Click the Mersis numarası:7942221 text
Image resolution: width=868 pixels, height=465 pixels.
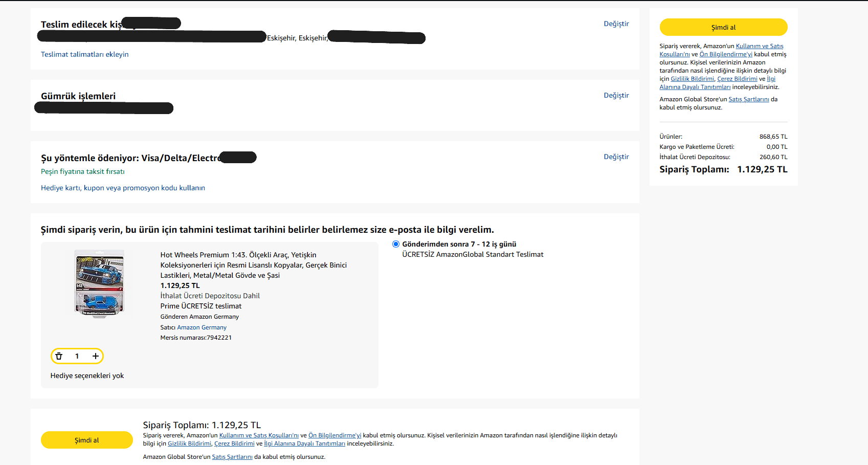click(x=196, y=338)
